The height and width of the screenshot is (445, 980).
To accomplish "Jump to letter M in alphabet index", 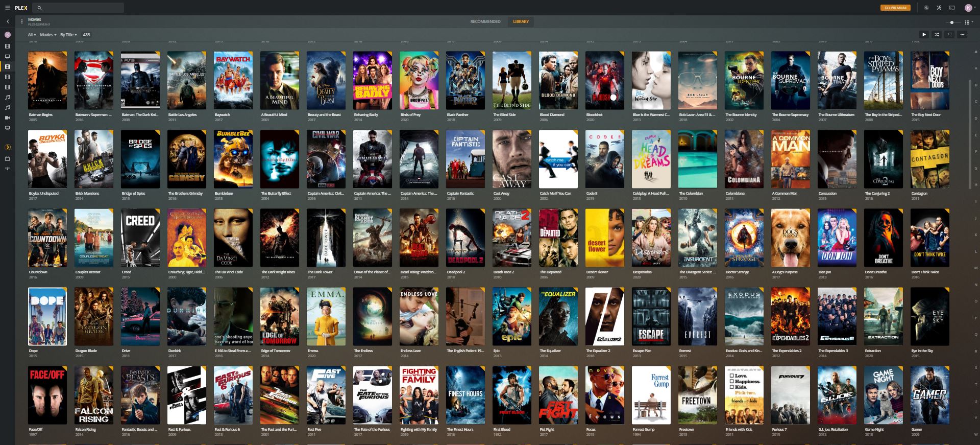I will pyautogui.click(x=976, y=268).
